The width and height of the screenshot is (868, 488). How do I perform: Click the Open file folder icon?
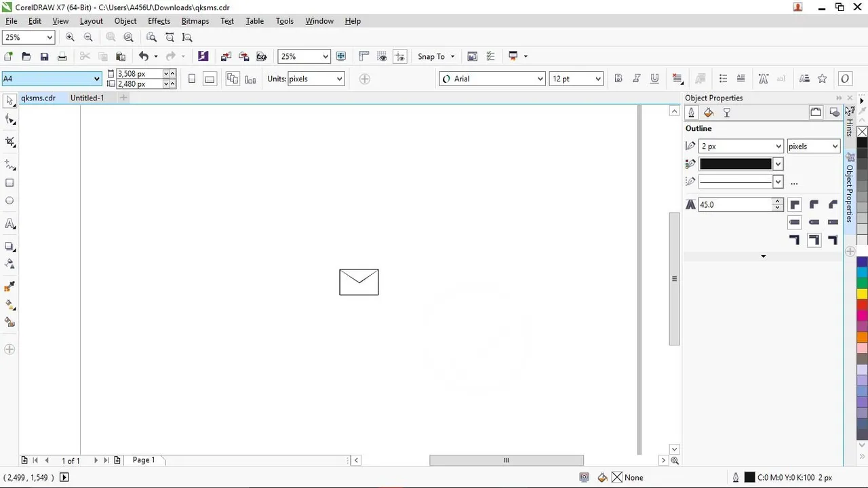[26, 56]
